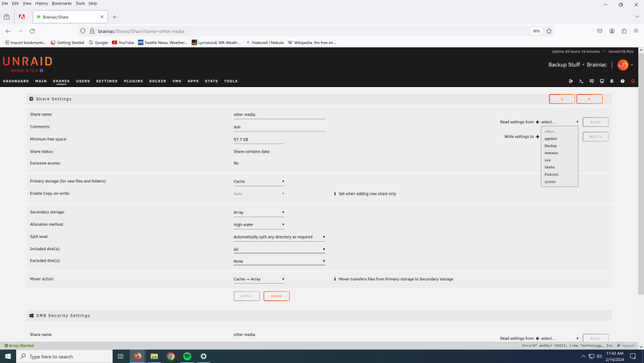This screenshot has height=363, width=644.
Task: Click the WRITE button
Action: pos(596,137)
